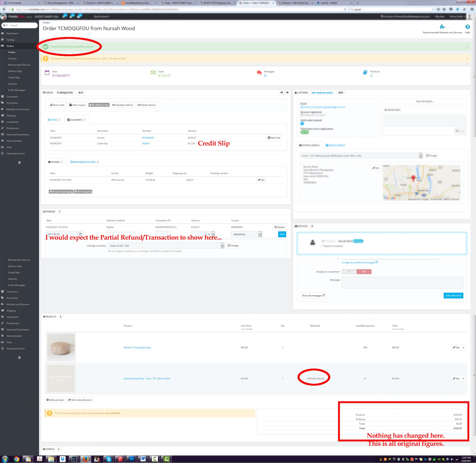Edit the Newborn Posing Beanbag product line
The height and width of the screenshot is (463, 476).
pyautogui.click(x=456, y=347)
